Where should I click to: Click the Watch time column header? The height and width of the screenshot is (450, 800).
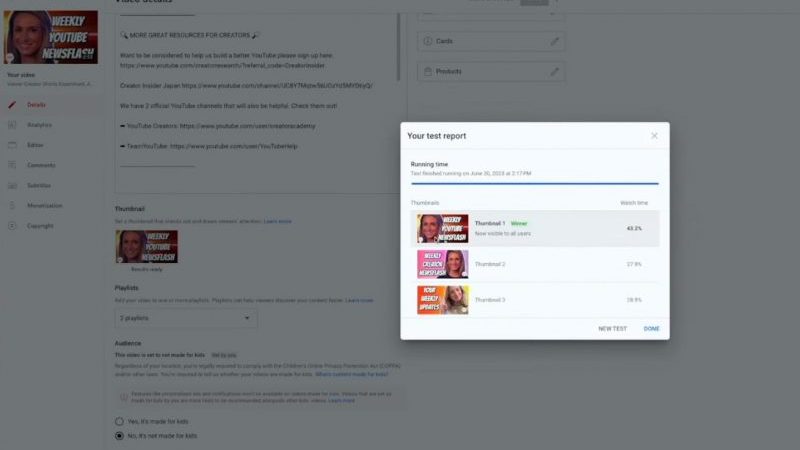[634, 203]
